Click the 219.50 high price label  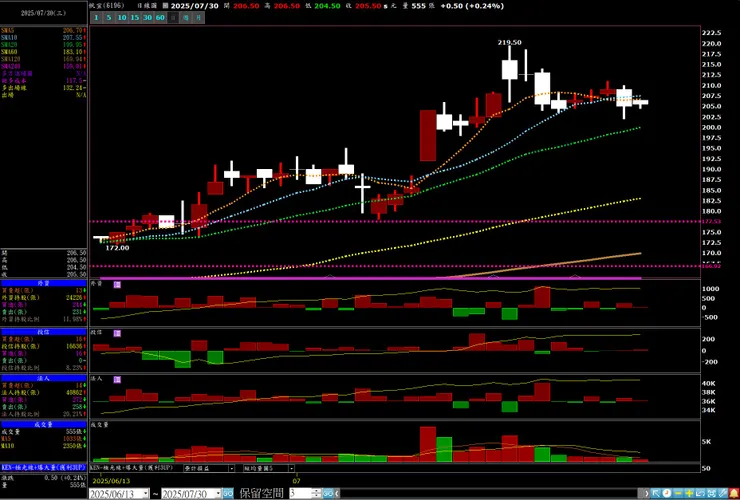click(509, 42)
